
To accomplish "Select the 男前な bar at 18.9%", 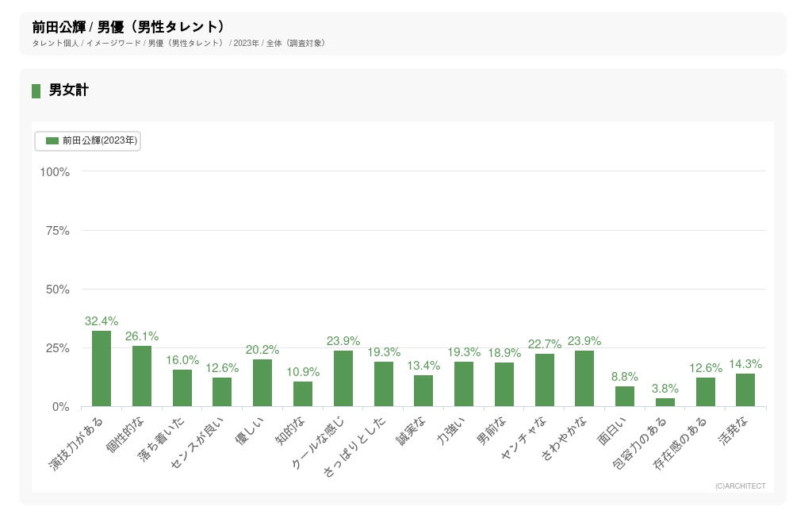I will [504, 385].
